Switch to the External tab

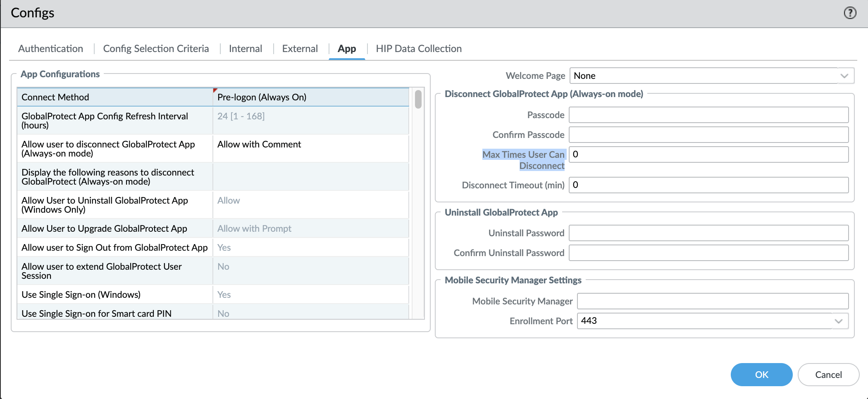pos(300,49)
